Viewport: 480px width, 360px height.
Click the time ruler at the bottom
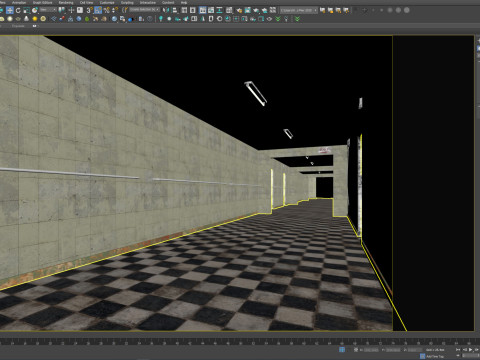(240, 341)
